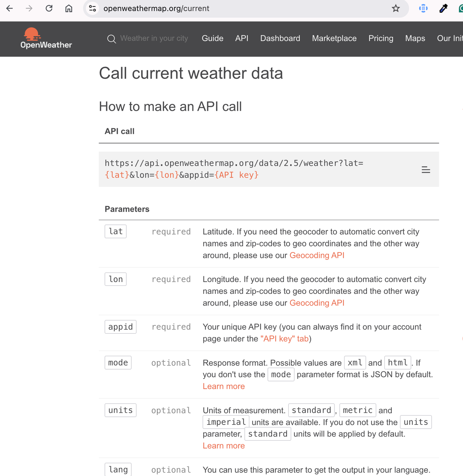Open the code block menu icon
The width and height of the screenshot is (463, 476).
click(x=426, y=170)
